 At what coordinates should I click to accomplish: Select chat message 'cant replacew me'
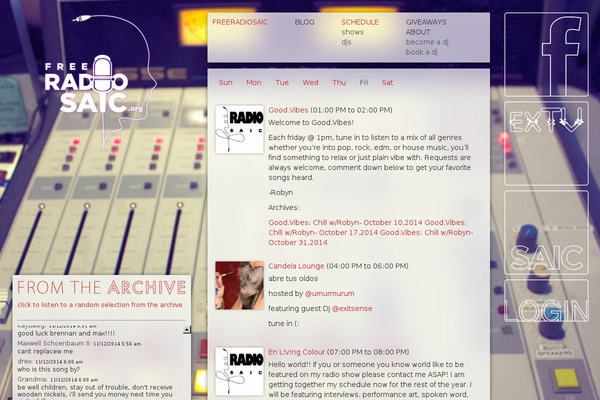(x=45, y=351)
